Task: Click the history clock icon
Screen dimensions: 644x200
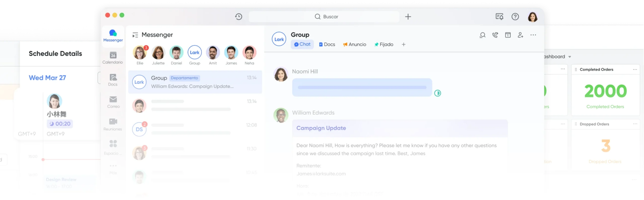Action: coord(238,17)
